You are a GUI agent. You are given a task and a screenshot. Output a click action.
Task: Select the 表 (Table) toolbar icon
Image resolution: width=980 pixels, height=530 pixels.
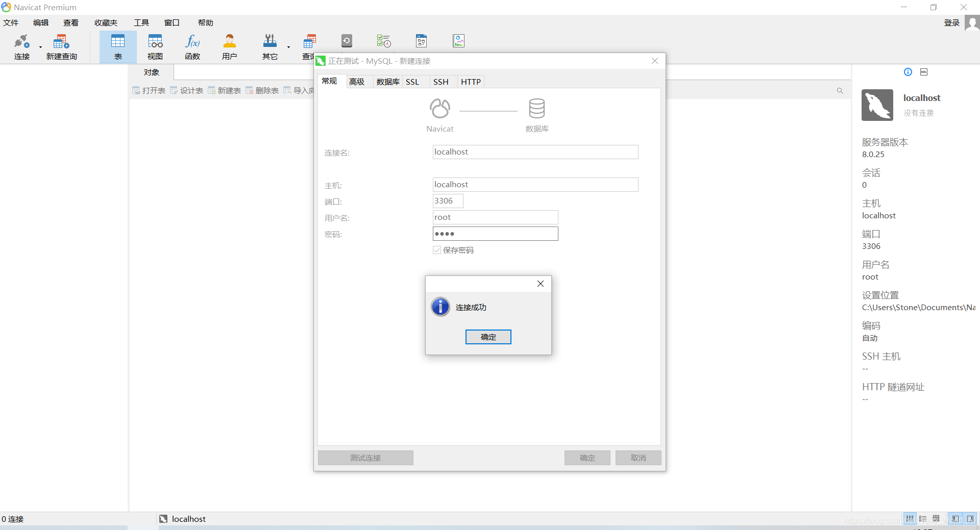[x=118, y=46]
